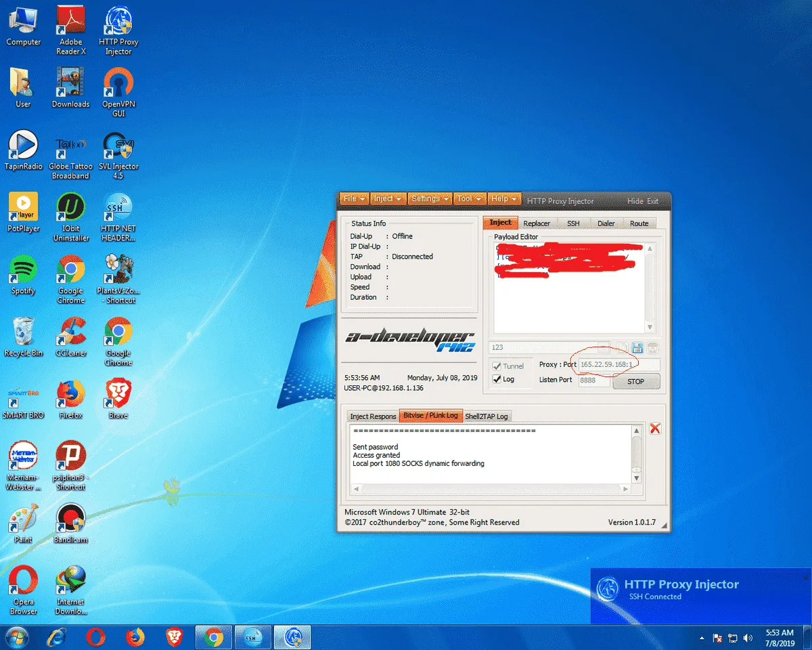Click the network tray icon

(x=733, y=638)
